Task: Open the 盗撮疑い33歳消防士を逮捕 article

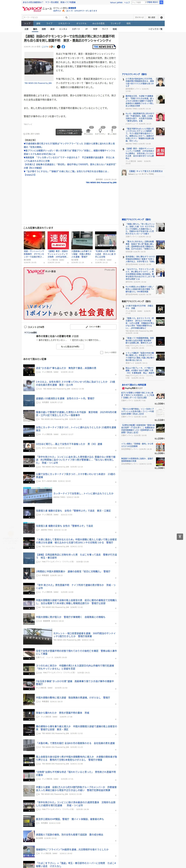Action: coord(65,398)
